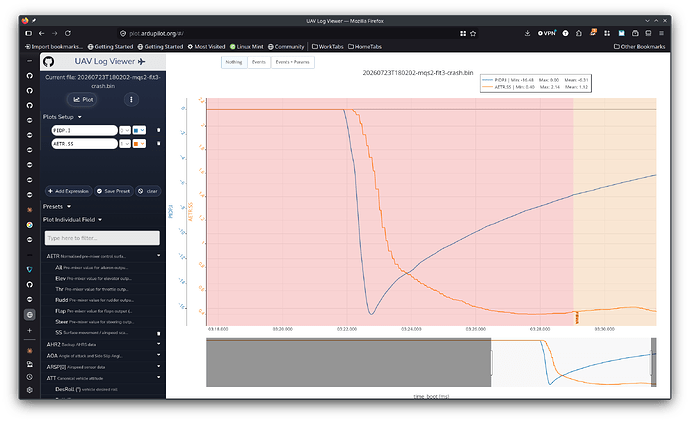Open the sidebar history clock icon
This screenshot has height=421, width=690.
coord(29,377)
